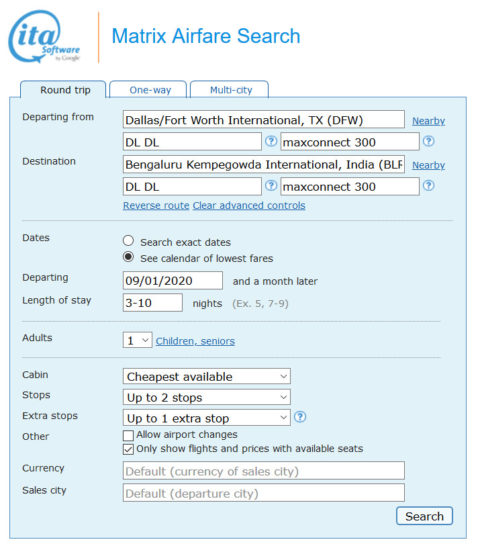Open help for departure extension codes
The width and height of the screenshot is (480, 550).
click(428, 141)
